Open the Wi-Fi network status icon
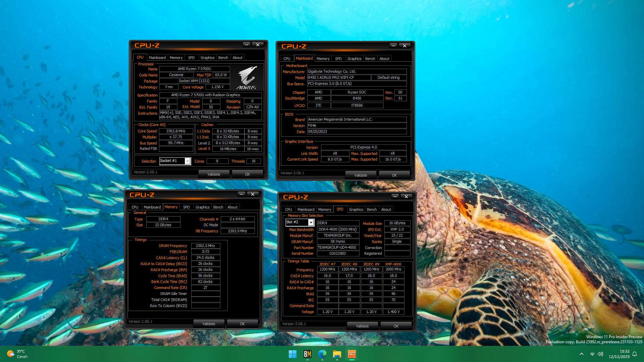Viewport: 644px width, 362px height. (x=592, y=354)
